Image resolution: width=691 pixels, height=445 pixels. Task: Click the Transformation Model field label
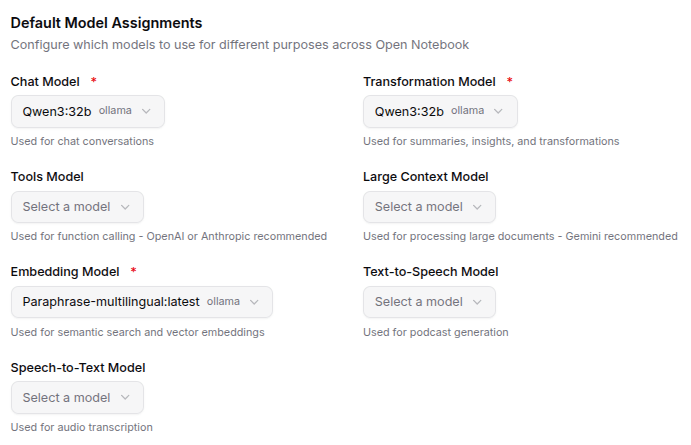(x=429, y=81)
